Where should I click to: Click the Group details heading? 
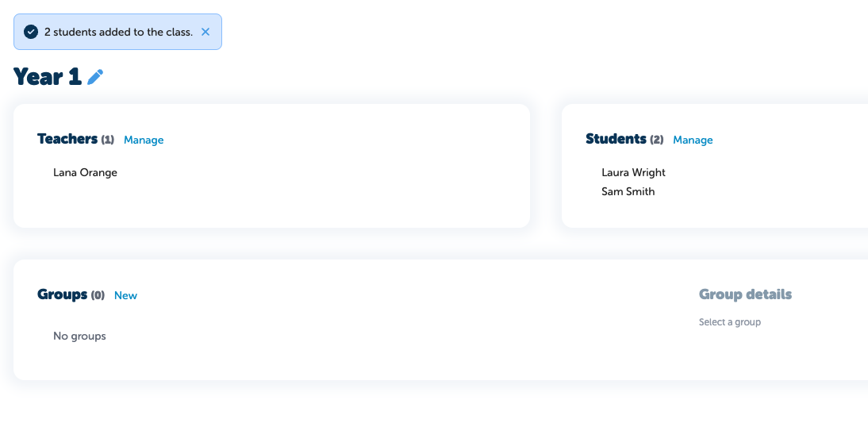click(x=745, y=294)
